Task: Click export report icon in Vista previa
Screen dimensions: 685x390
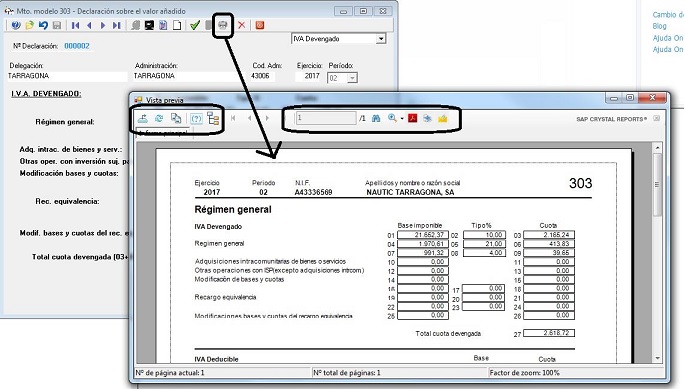Action: coord(142,118)
